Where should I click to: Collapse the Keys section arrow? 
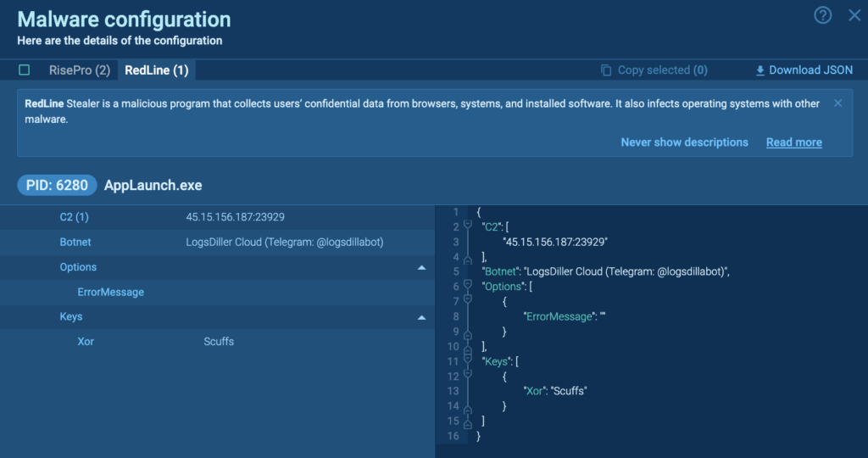(421, 317)
